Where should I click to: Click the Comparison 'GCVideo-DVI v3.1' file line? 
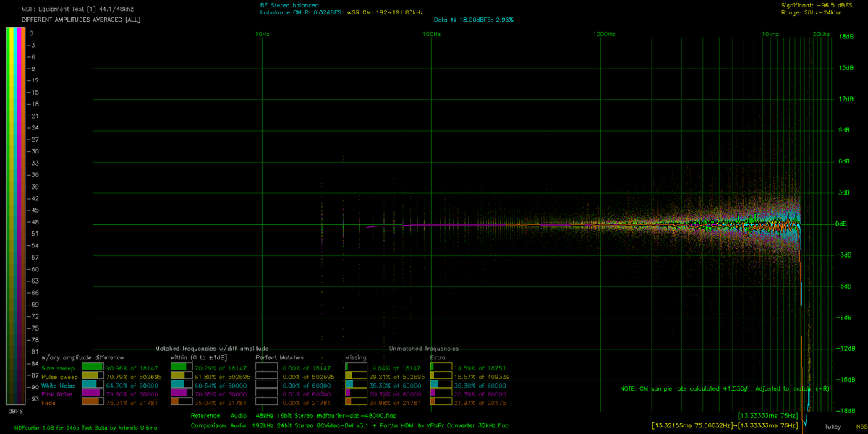(349, 425)
